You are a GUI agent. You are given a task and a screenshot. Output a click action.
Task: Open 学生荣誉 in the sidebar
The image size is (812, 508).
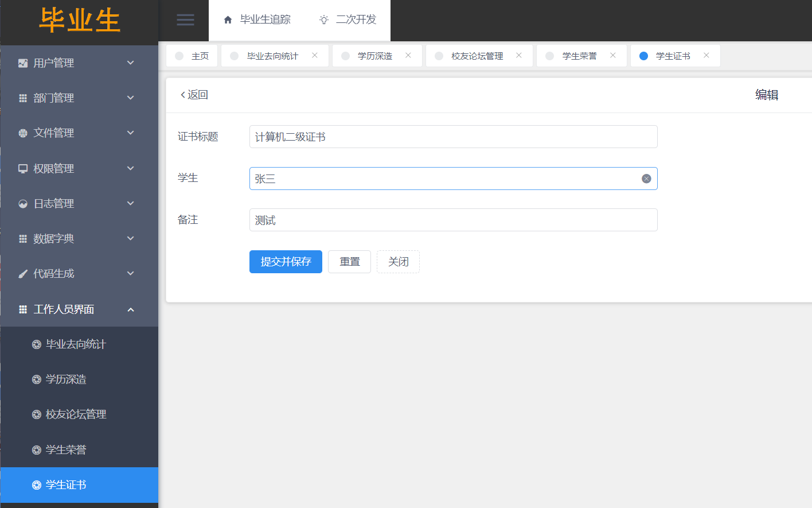pyautogui.click(x=66, y=450)
